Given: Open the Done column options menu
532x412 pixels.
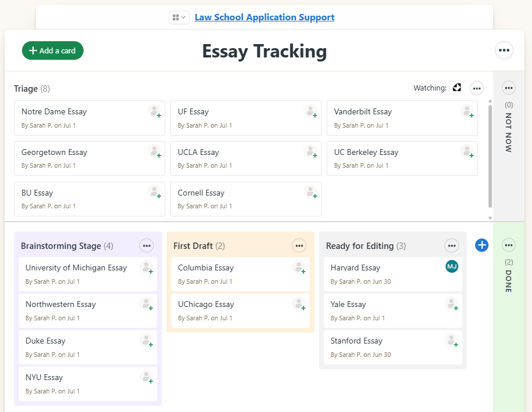Looking at the screenshot, I should point(509,245).
